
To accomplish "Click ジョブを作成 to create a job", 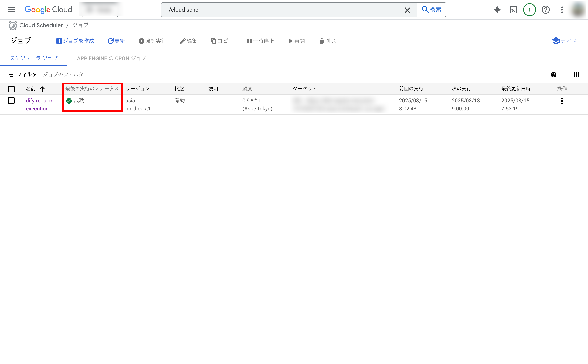I will point(75,41).
